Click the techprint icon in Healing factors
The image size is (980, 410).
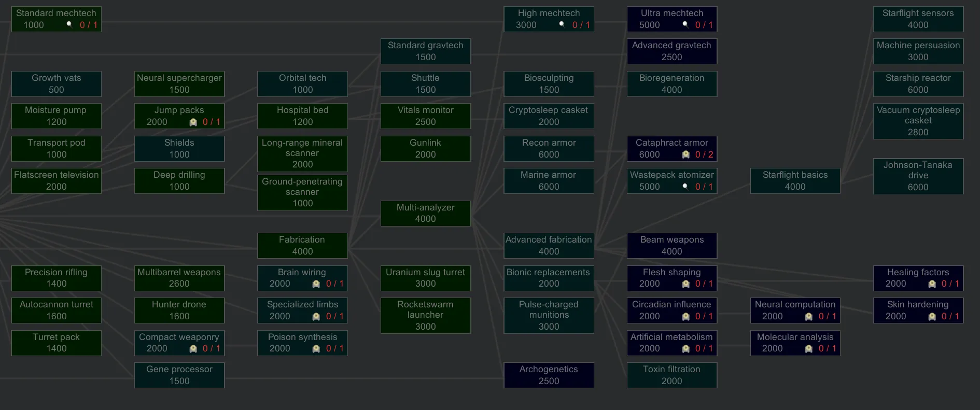point(932,284)
